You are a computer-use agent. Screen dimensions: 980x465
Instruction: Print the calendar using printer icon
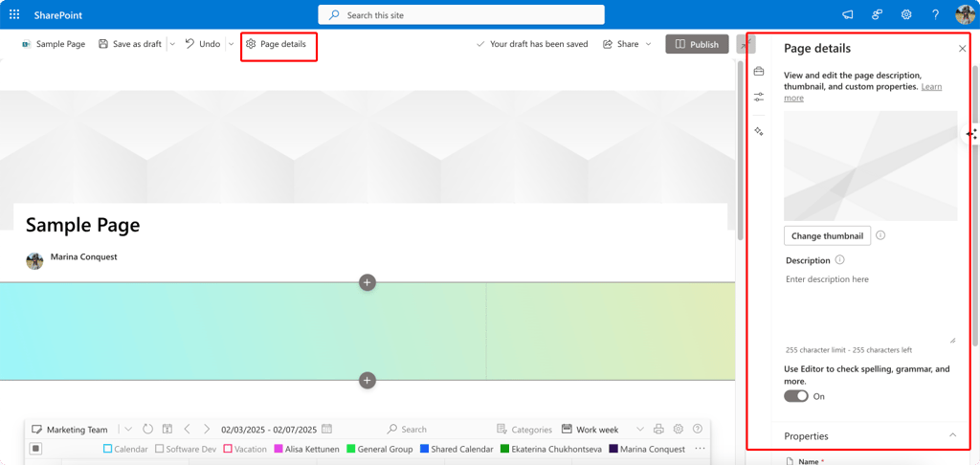pyautogui.click(x=658, y=429)
